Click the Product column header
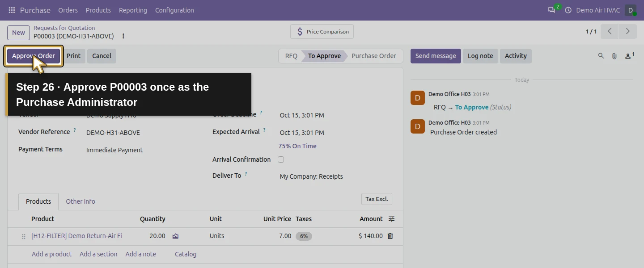The image size is (644, 268). coord(42,219)
